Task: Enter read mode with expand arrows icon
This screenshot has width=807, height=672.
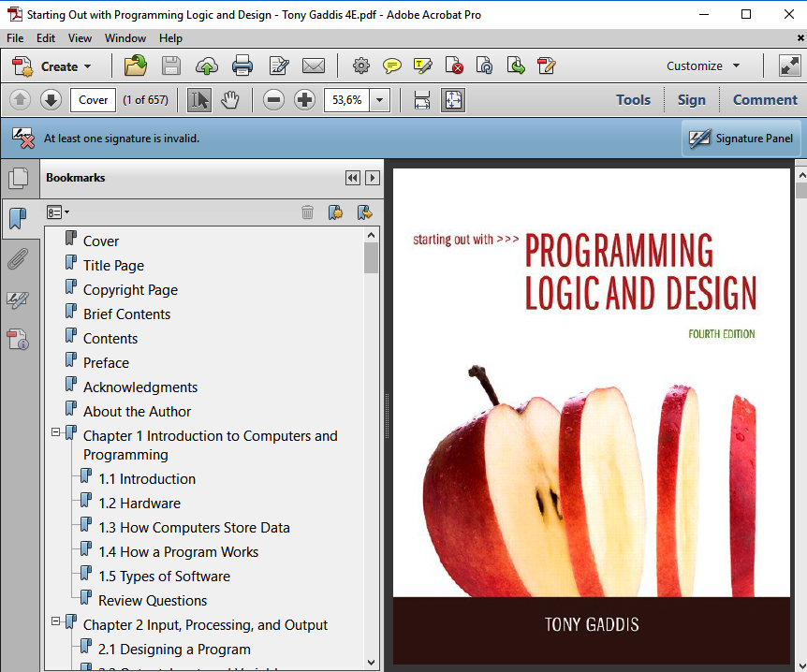Action: [x=789, y=66]
